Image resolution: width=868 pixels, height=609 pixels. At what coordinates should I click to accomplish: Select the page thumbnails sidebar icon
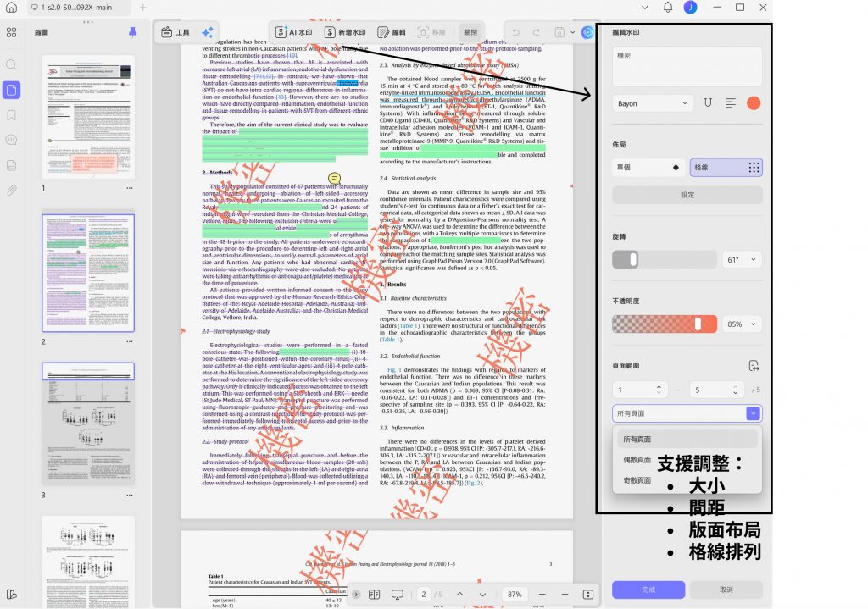coord(12,90)
